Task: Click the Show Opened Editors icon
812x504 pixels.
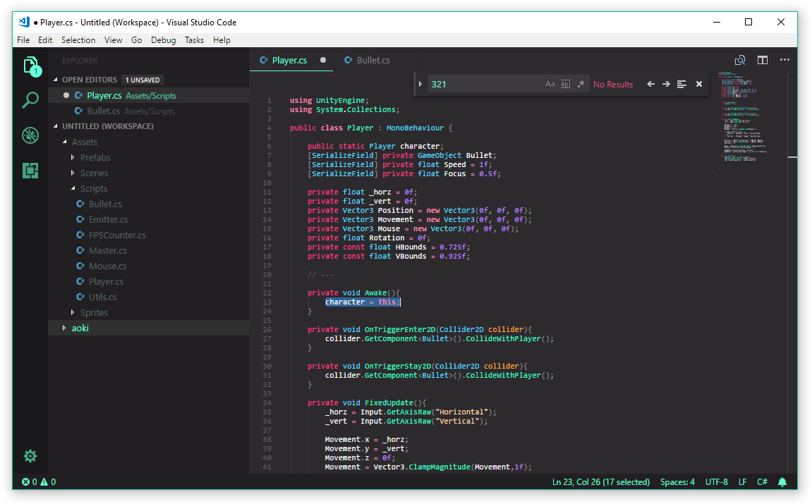Action: [x=740, y=60]
